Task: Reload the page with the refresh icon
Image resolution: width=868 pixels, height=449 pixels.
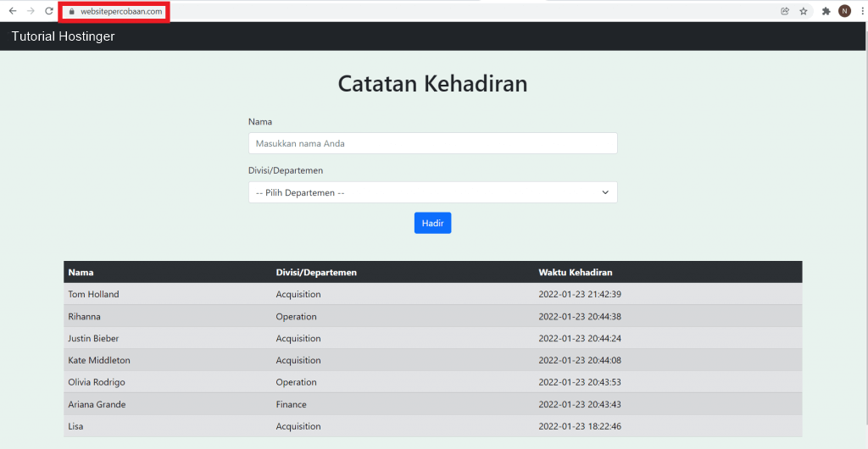Action: 49,11
